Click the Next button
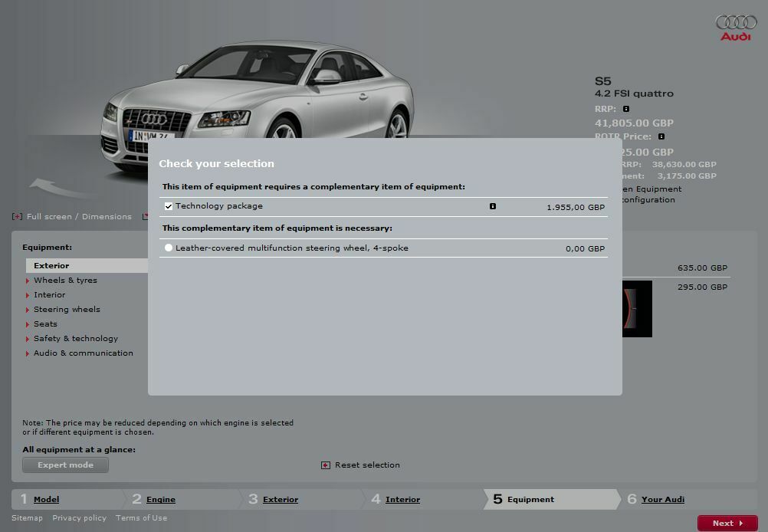The height and width of the screenshot is (532, 768). pyautogui.click(x=727, y=523)
